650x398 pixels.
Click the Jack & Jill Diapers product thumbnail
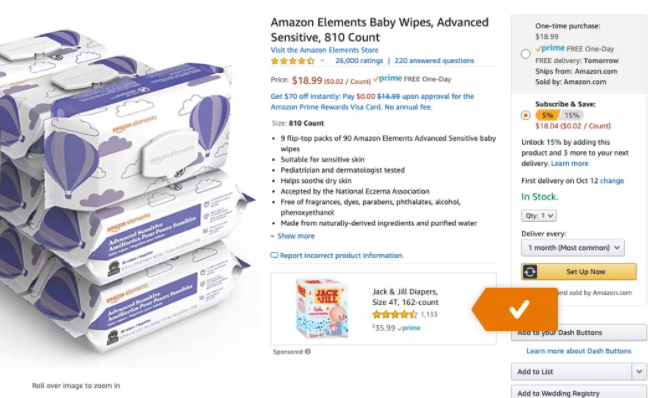pyautogui.click(x=322, y=308)
